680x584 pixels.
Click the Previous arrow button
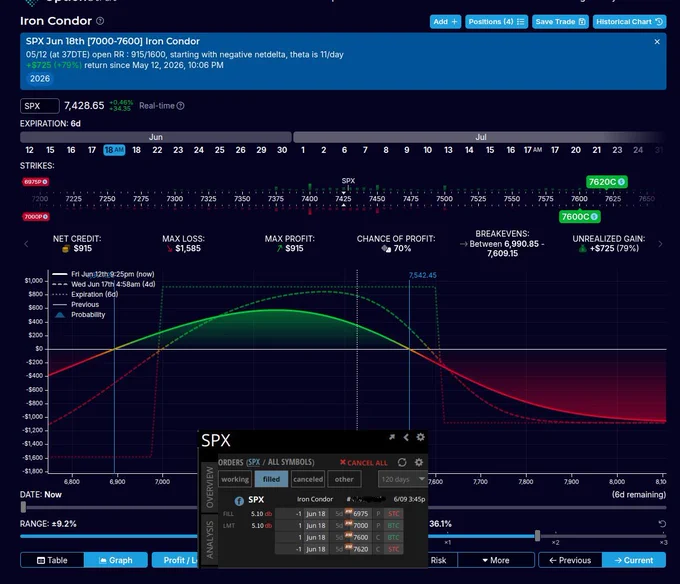pos(570,560)
